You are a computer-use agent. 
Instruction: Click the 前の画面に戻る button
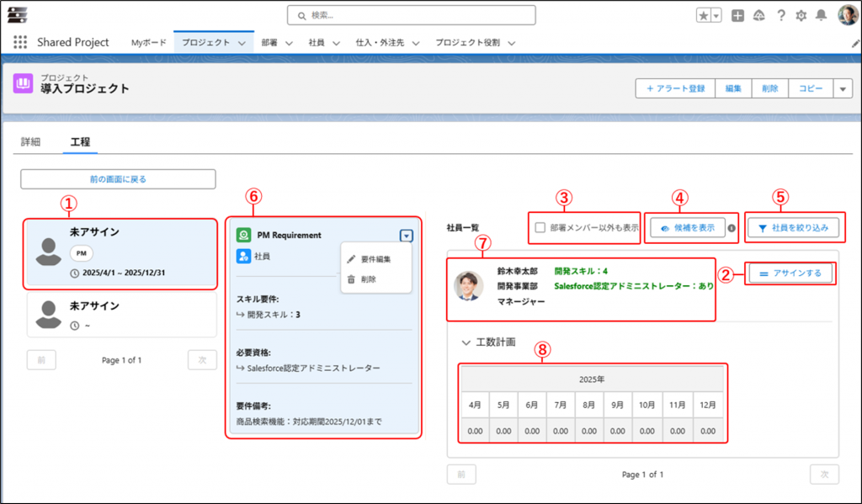(118, 179)
